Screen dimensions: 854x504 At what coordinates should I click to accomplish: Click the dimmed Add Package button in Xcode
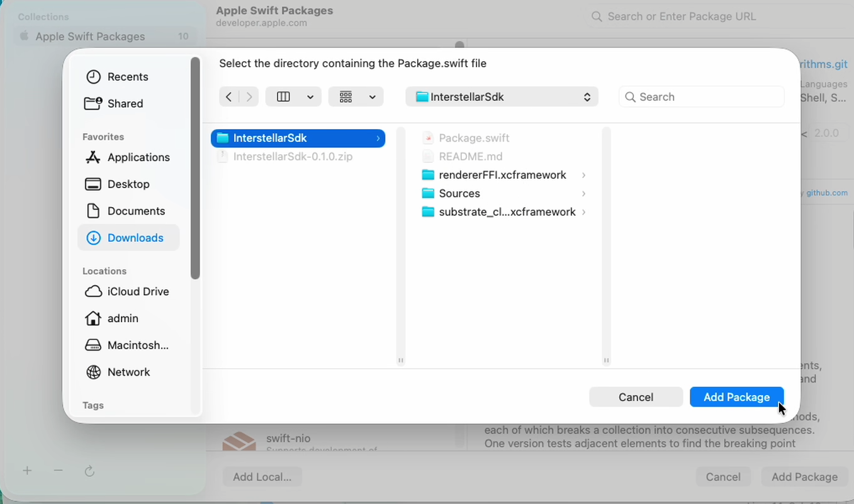[804, 477]
